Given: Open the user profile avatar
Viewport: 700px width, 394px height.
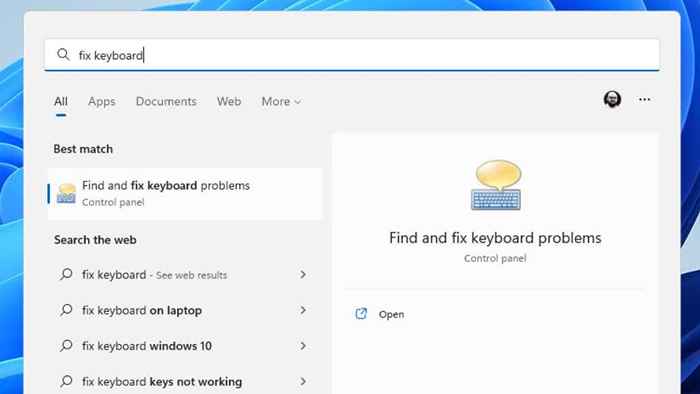Looking at the screenshot, I should [x=612, y=100].
